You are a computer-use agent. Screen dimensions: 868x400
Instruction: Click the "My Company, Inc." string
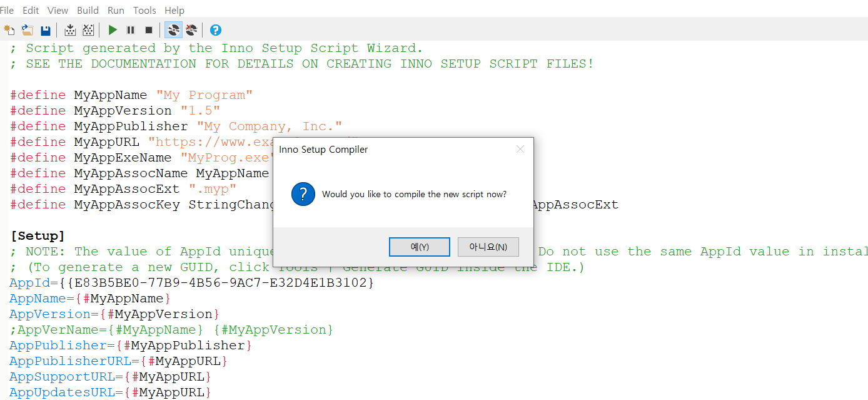pyautogui.click(x=270, y=126)
